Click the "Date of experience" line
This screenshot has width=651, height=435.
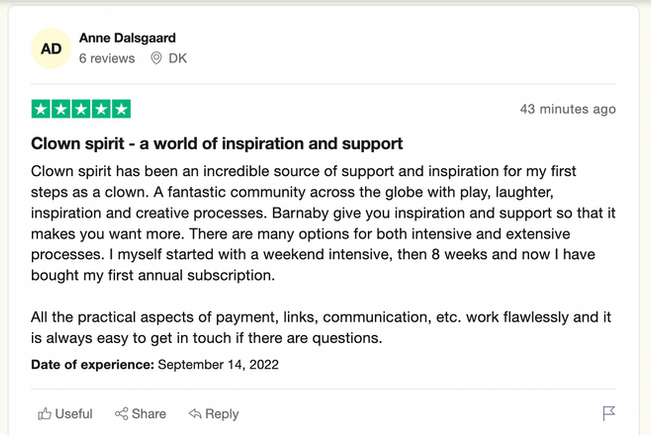155,364
